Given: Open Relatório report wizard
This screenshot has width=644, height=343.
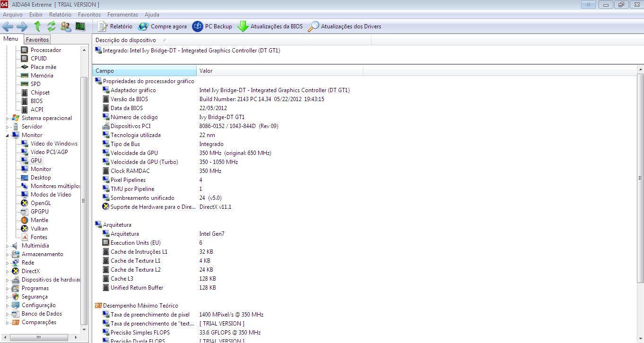Looking at the screenshot, I should point(115,26).
